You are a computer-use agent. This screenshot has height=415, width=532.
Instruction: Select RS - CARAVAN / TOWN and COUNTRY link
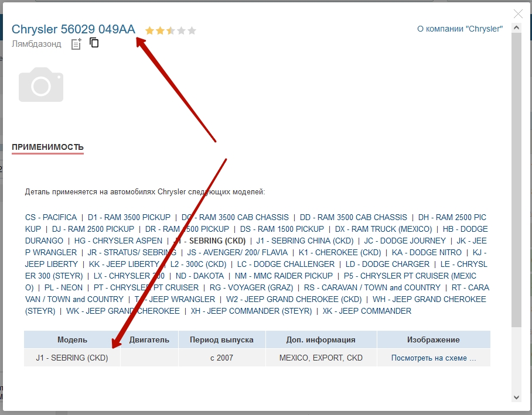(x=372, y=287)
